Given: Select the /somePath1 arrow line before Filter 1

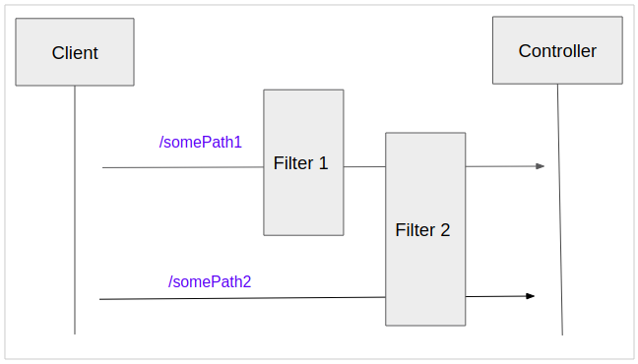Looking at the screenshot, I should click(x=183, y=167).
